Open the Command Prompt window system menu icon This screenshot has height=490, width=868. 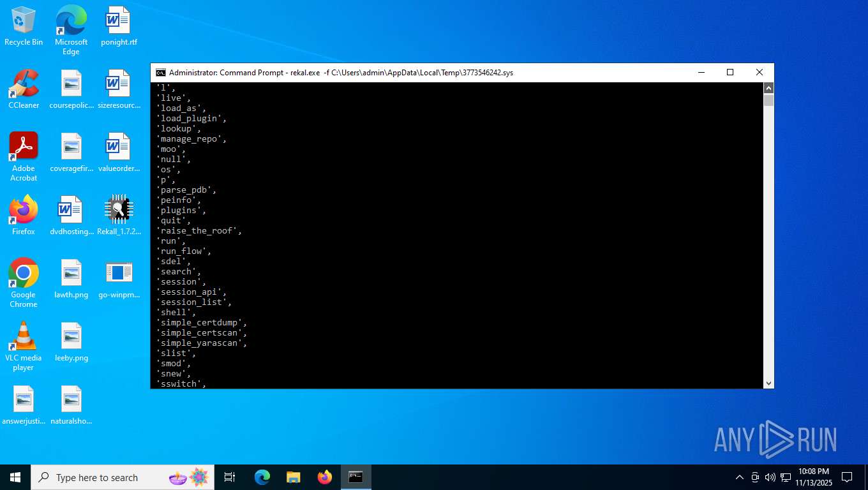point(161,73)
